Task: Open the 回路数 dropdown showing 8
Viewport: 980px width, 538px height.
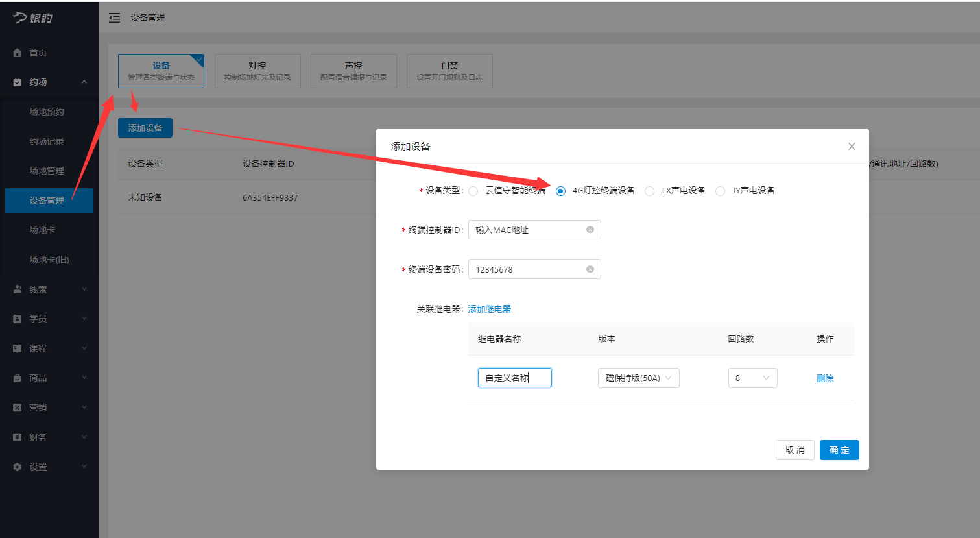Action: 752,378
